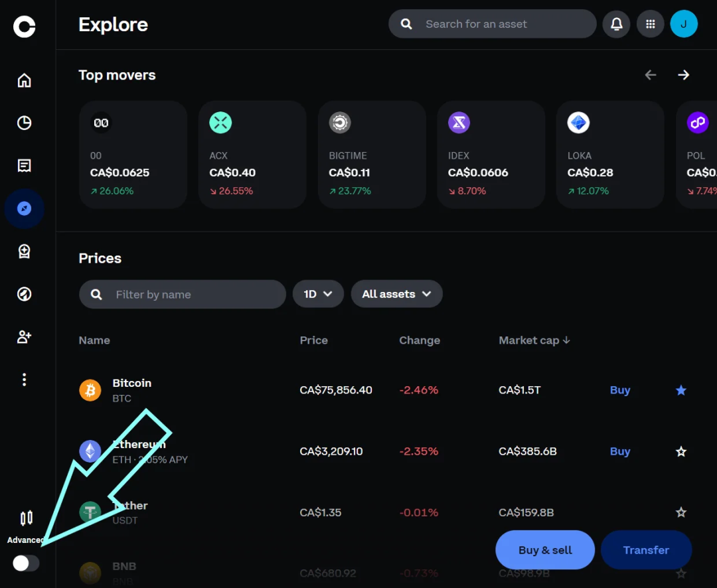717x588 pixels.
Task: Click the Buy link for Bitcoin
Action: (x=620, y=390)
